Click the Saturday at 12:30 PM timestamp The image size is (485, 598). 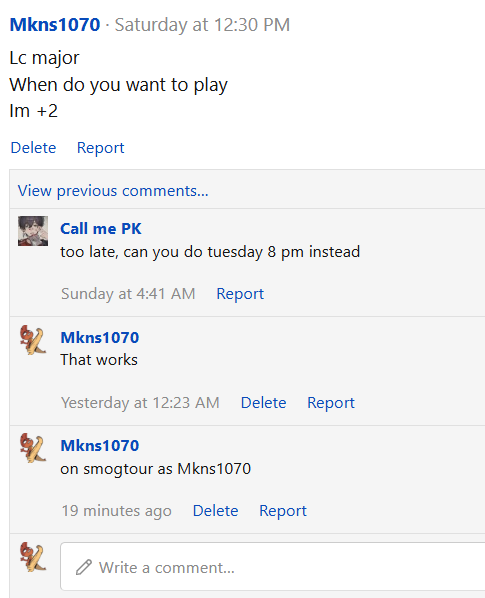[x=202, y=25]
